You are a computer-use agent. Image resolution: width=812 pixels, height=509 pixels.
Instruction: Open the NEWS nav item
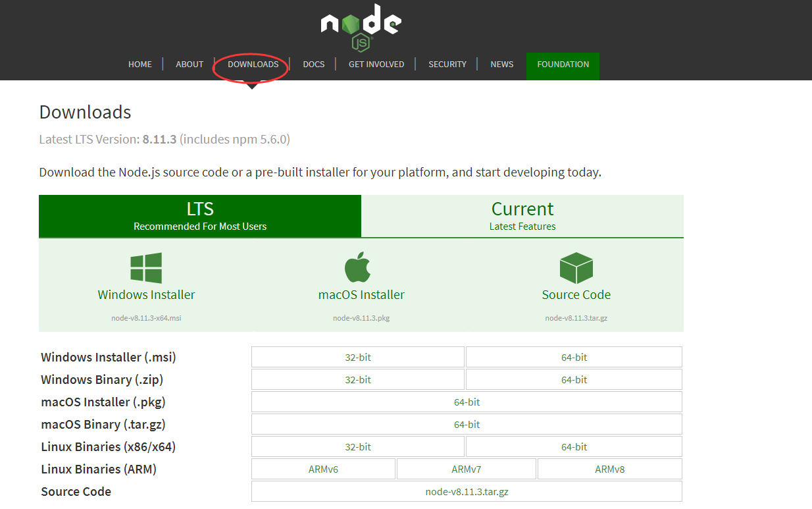(x=502, y=65)
